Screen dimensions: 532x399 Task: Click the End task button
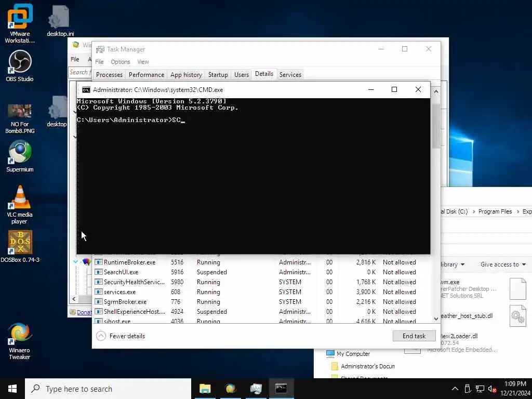(x=414, y=336)
